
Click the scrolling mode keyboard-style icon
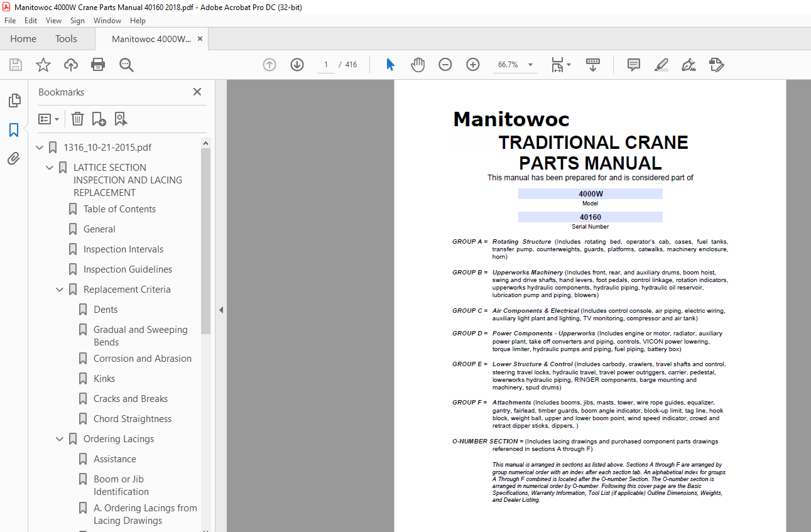point(593,65)
